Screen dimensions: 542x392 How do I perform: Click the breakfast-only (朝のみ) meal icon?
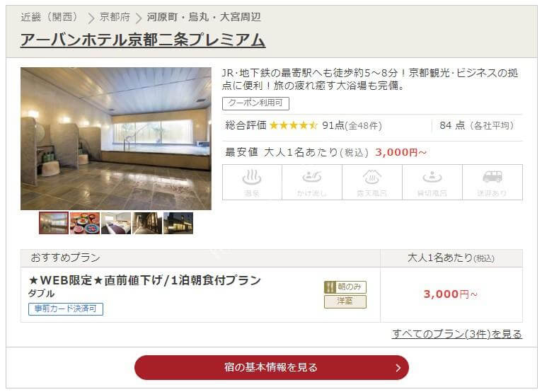click(345, 287)
